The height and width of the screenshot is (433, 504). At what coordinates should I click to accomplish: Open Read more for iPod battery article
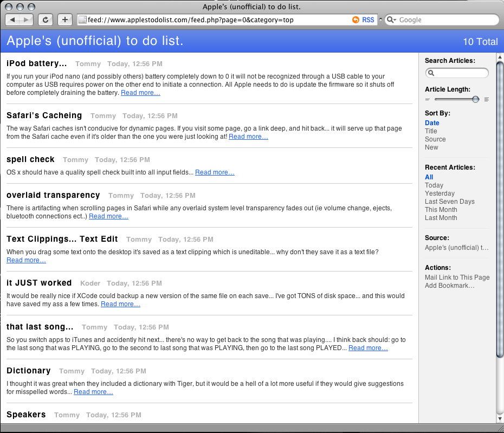tap(140, 93)
